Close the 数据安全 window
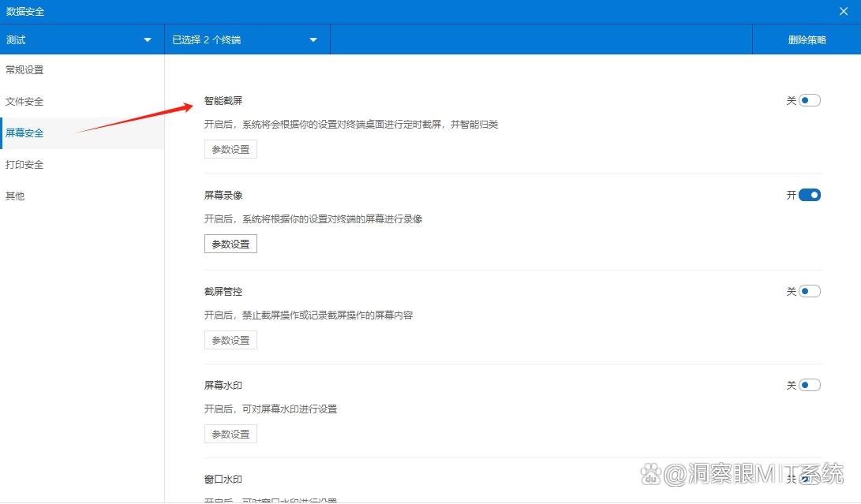The height and width of the screenshot is (504, 861). [844, 11]
